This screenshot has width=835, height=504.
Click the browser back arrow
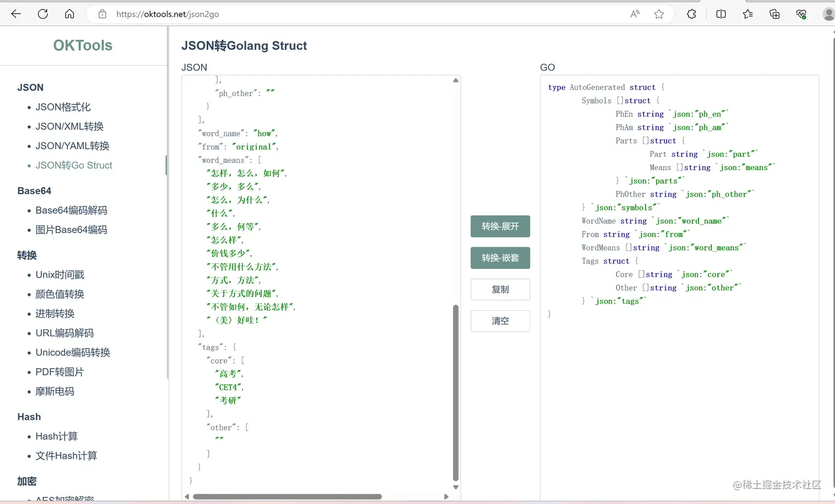click(16, 14)
